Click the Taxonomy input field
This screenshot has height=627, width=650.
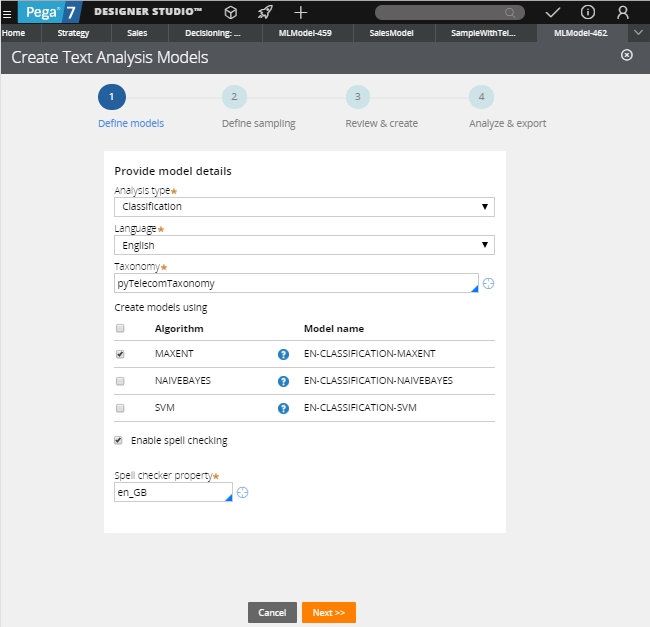(296, 283)
